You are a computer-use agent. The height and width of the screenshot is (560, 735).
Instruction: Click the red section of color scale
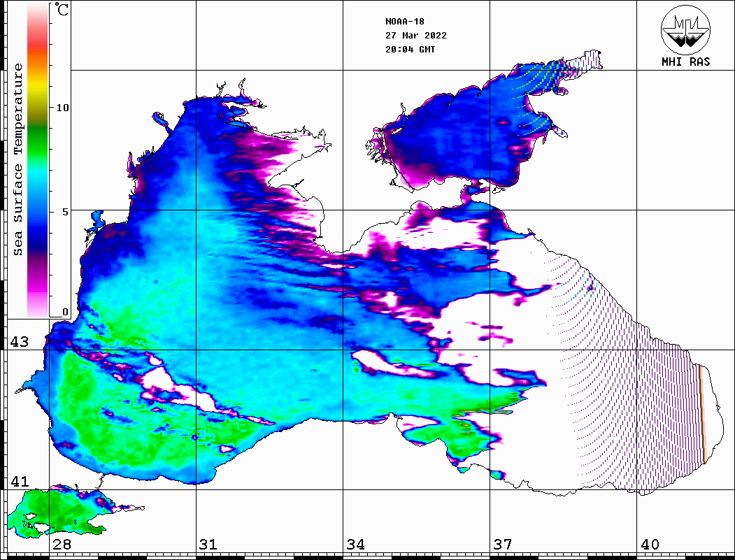pyautogui.click(x=38, y=45)
